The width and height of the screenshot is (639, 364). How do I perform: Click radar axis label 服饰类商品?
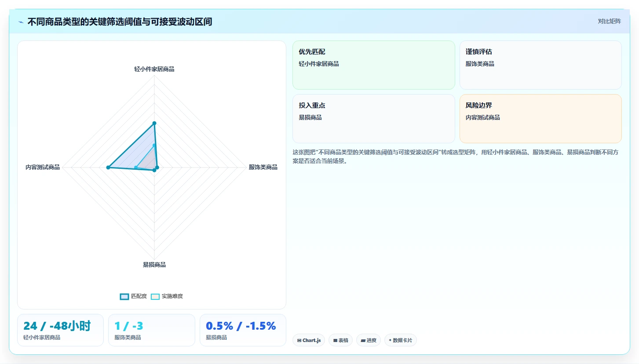263,167
